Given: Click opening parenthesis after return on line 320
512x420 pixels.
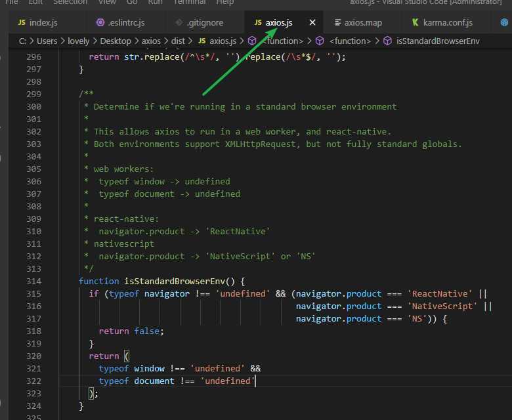Looking at the screenshot, I should 127,356.
